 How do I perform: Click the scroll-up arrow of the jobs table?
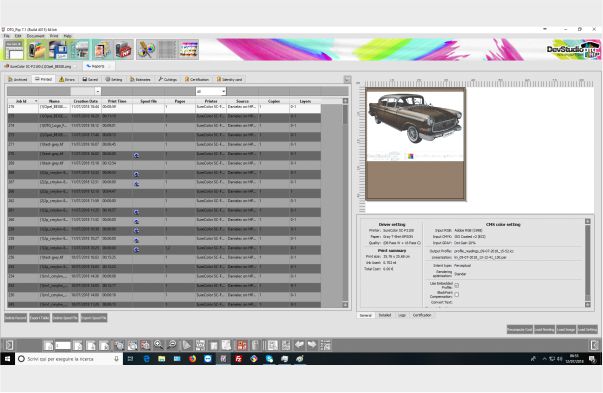click(x=345, y=101)
